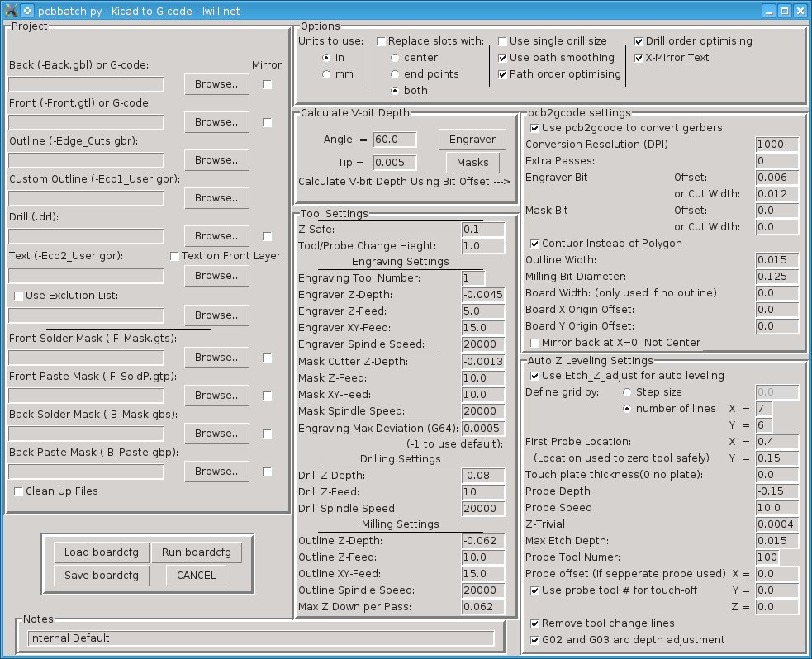The height and width of the screenshot is (659, 812).
Task: Browse for Custom Outline file
Action: click(x=216, y=197)
